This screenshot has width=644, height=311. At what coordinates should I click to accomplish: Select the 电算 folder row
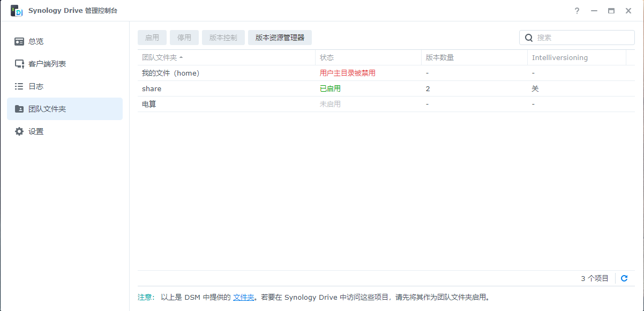click(x=386, y=104)
